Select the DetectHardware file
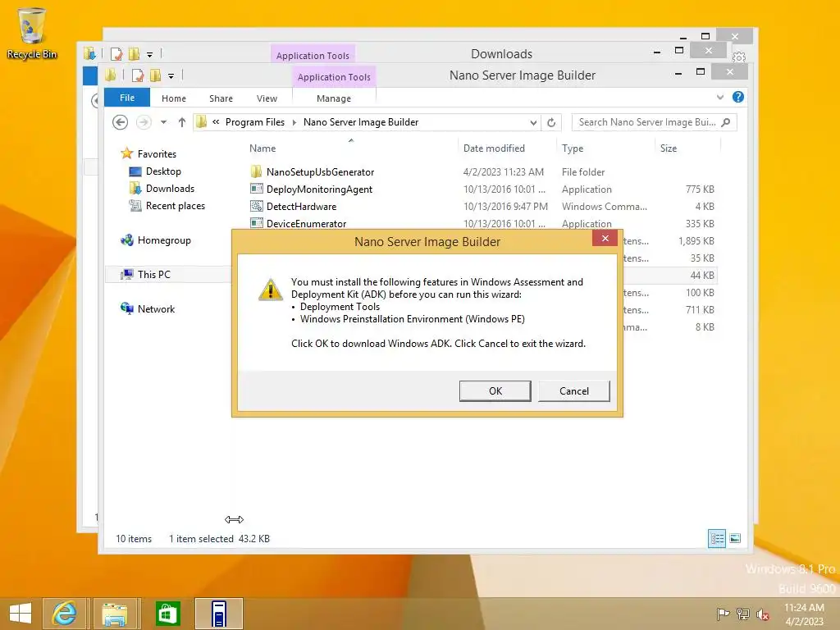Viewport: 840px width, 630px height. (x=302, y=206)
